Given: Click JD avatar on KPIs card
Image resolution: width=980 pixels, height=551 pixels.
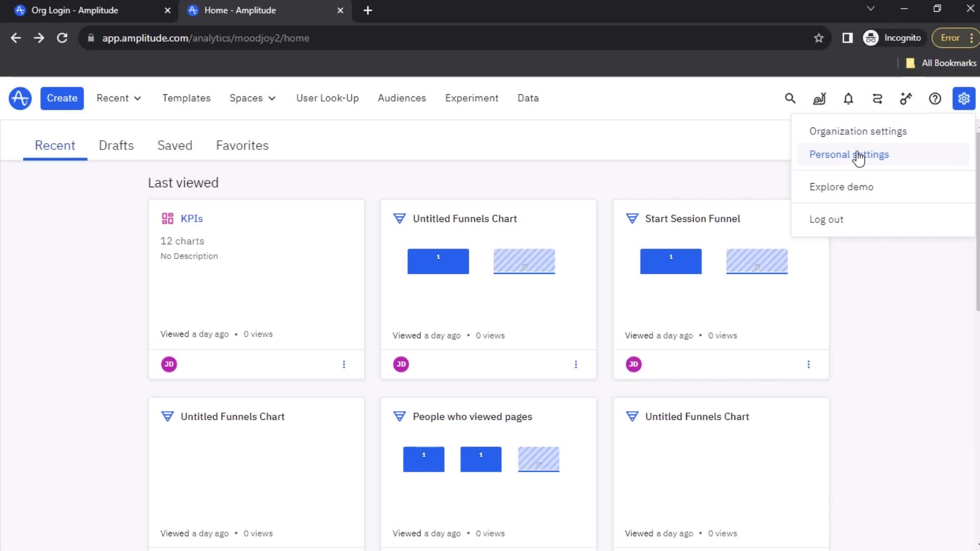Looking at the screenshot, I should (169, 364).
